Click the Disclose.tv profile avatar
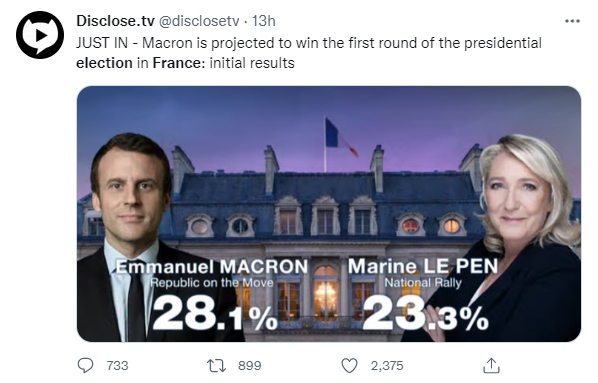 [x=40, y=35]
